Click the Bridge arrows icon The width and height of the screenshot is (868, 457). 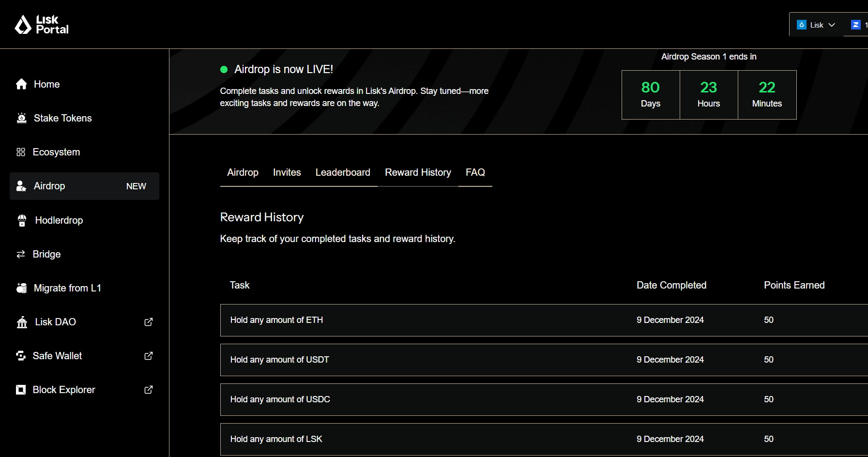[21, 254]
